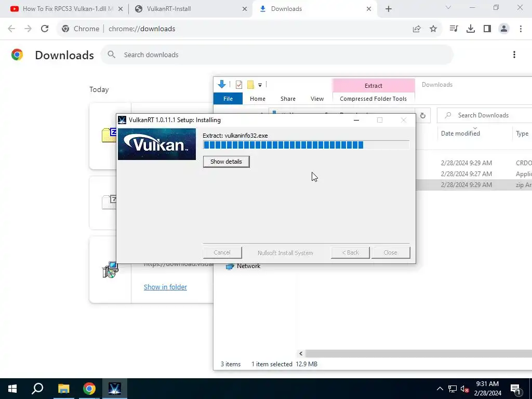This screenshot has height=399, width=532.
Task: Open Windows taskbar search
Action: click(x=37, y=389)
